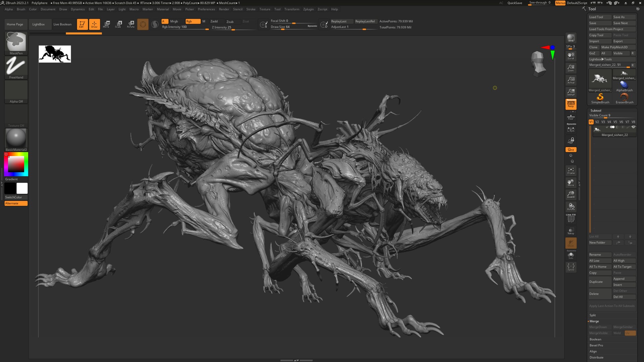This screenshot has width=644, height=362.
Task: Click the Floor grid icon
Action: click(571, 117)
